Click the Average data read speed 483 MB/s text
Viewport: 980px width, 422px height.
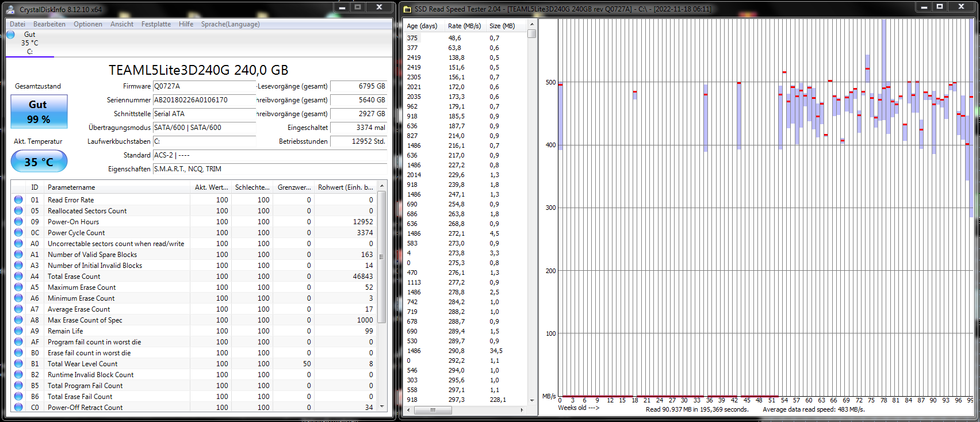(813, 409)
